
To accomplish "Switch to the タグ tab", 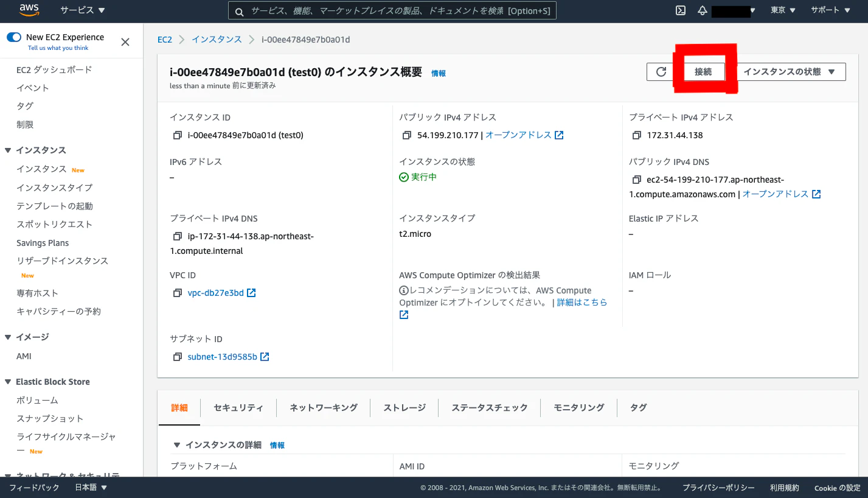I will [639, 408].
